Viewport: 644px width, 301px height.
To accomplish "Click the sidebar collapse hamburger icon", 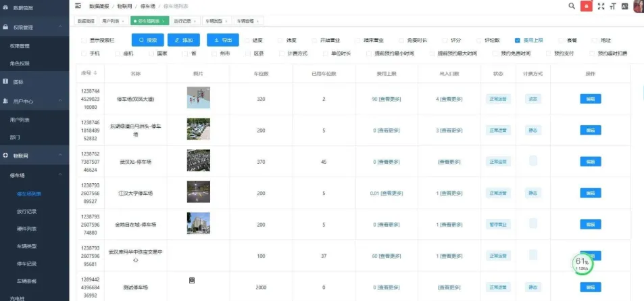I will coord(78,6).
